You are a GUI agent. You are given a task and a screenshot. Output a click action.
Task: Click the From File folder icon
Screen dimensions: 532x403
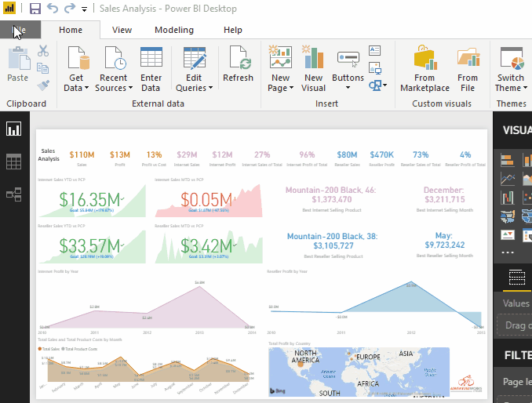click(468, 57)
